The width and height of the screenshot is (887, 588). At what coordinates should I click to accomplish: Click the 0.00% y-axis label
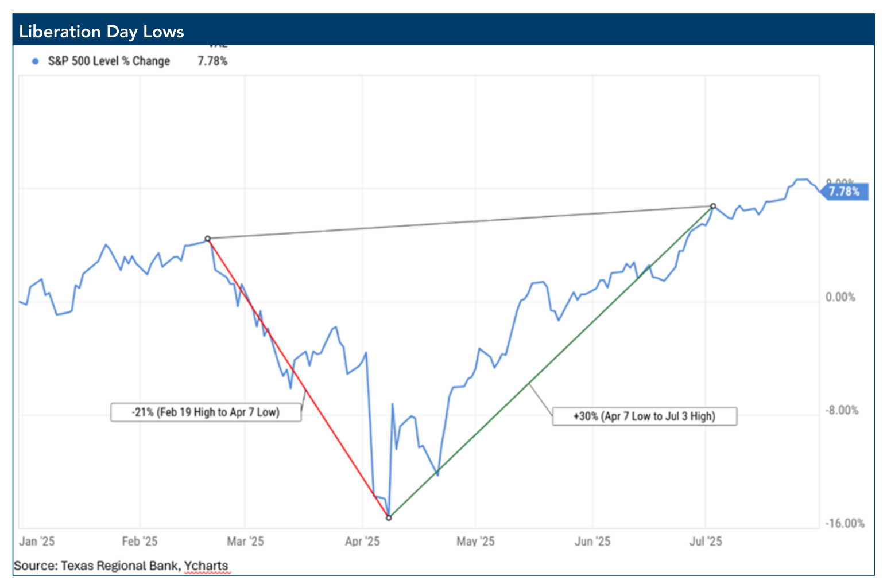(x=840, y=297)
